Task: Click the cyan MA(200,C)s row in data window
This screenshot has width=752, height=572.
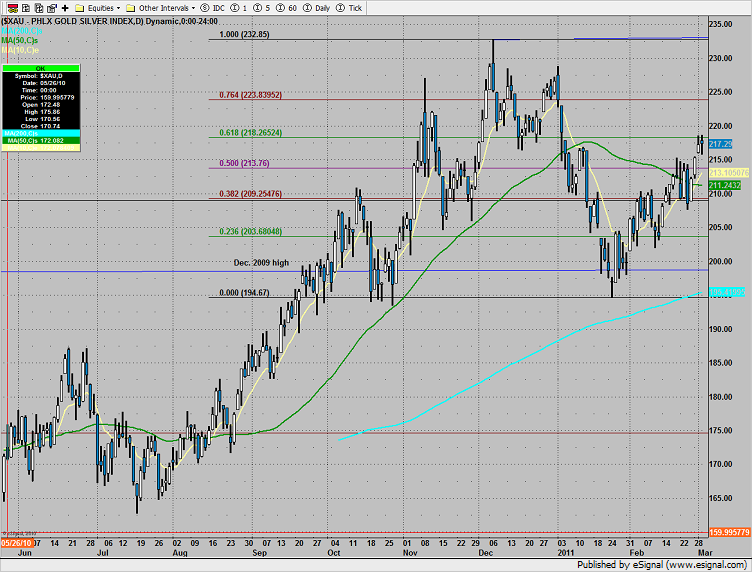Action: point(41,133)
